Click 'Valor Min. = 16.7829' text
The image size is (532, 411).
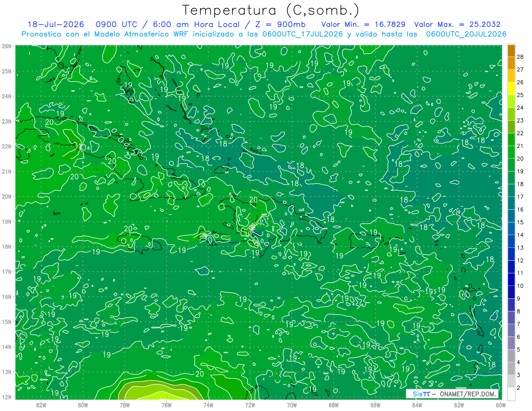tap(363, 24)
